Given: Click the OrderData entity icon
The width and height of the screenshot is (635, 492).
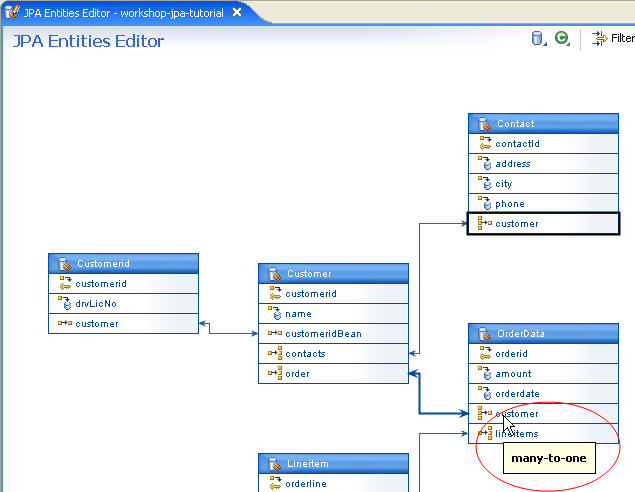Looking at the screenshot, I should pos(484,334).
